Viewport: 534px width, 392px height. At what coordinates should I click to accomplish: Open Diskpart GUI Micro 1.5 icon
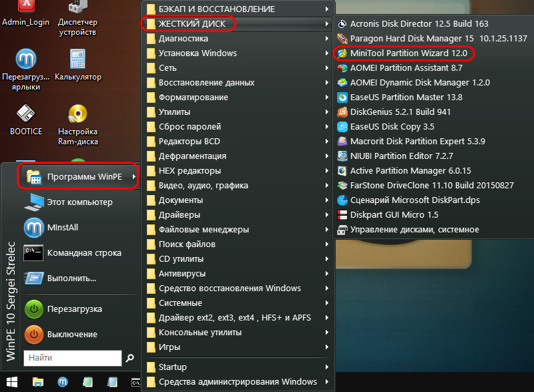(x=342, y=215)
